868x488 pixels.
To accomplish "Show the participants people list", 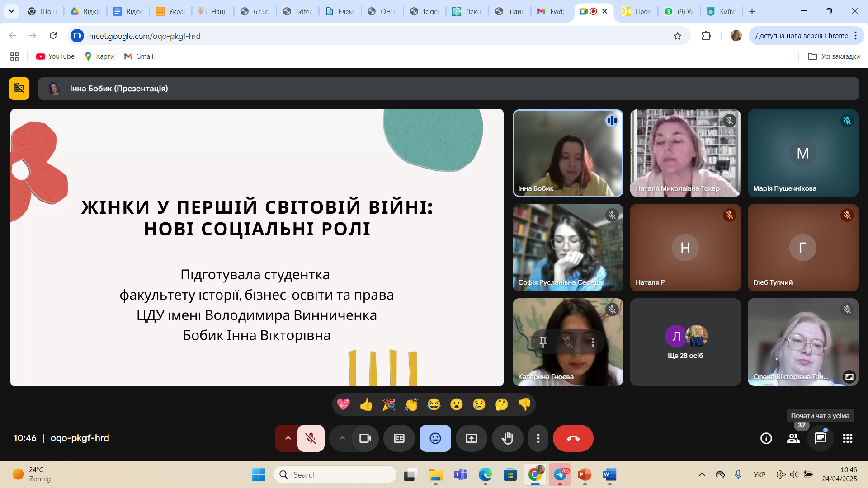I will coord(793,438).
